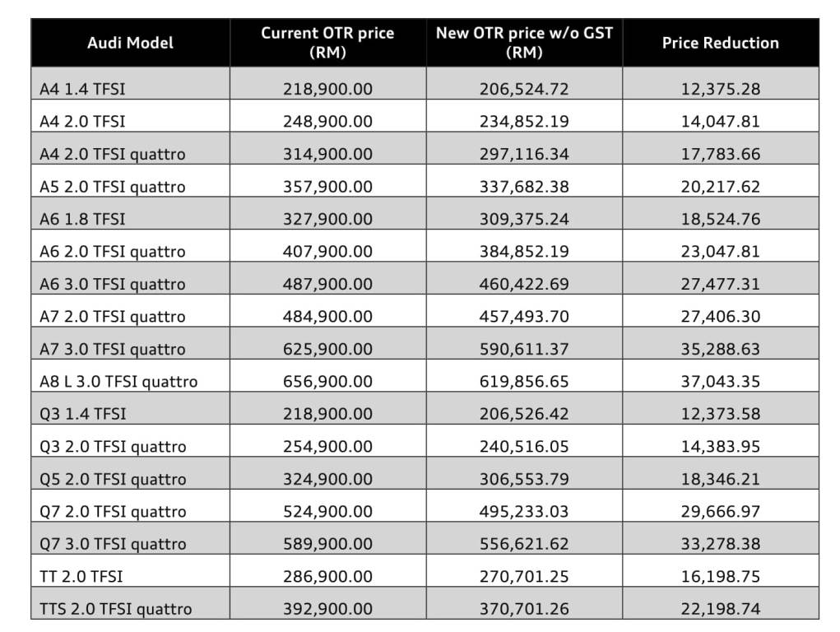The width and height of the screenshot is (840, 632).
Task: Select the A4 1.4 TFSI model cell
Action: point(82,89)
